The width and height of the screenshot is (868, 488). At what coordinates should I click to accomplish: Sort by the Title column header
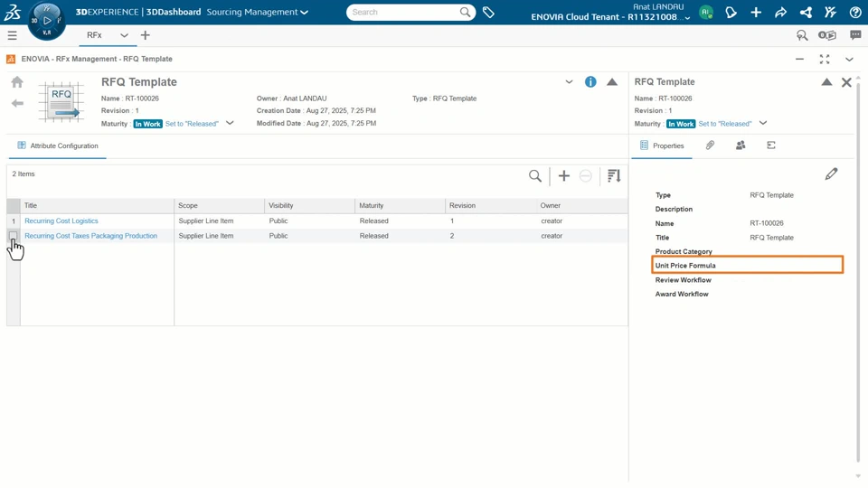point(97,206)
